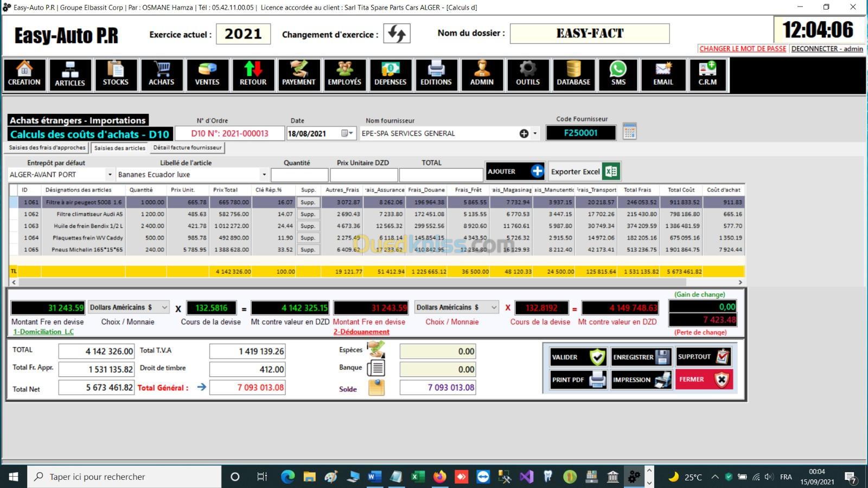
Task: Click Exporter Excel button
Action: 584,171
